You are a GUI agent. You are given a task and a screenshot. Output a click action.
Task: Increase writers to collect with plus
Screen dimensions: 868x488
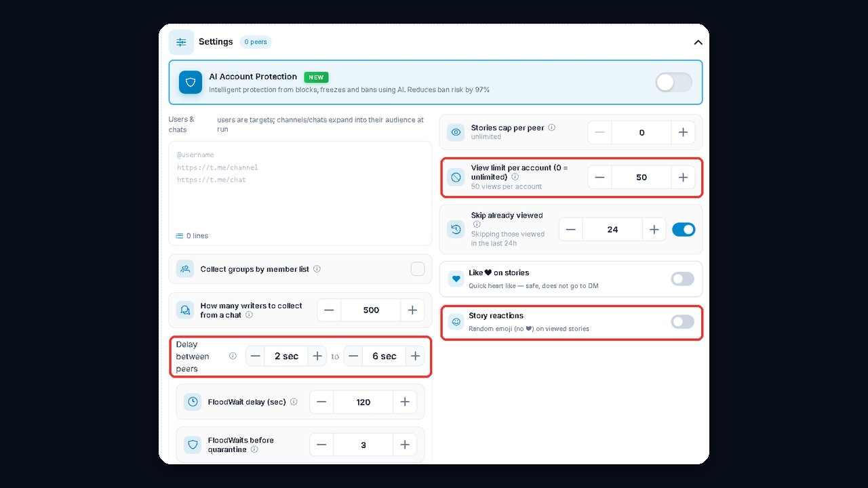pyautogui.click(x=412, y=310)
